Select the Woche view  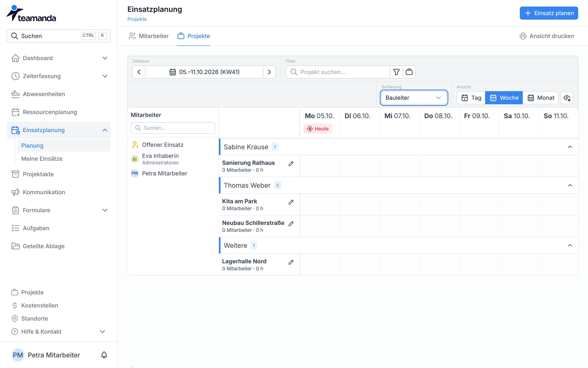504,98
